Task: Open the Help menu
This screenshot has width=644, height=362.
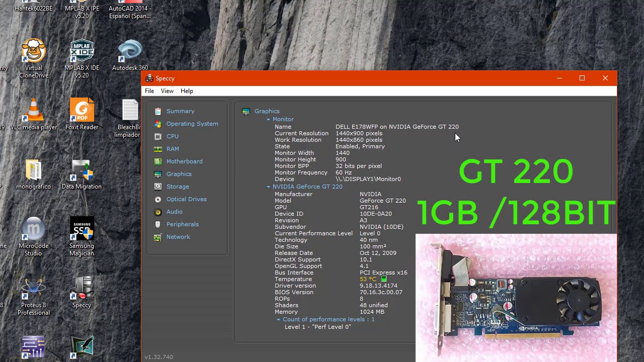Action: tap(187, 91)
